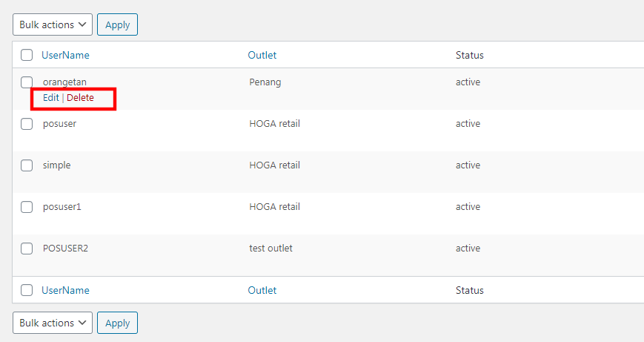Click the Status column label in footer
The height and width of the screenshot is (342, 644).
click(469, 290)
